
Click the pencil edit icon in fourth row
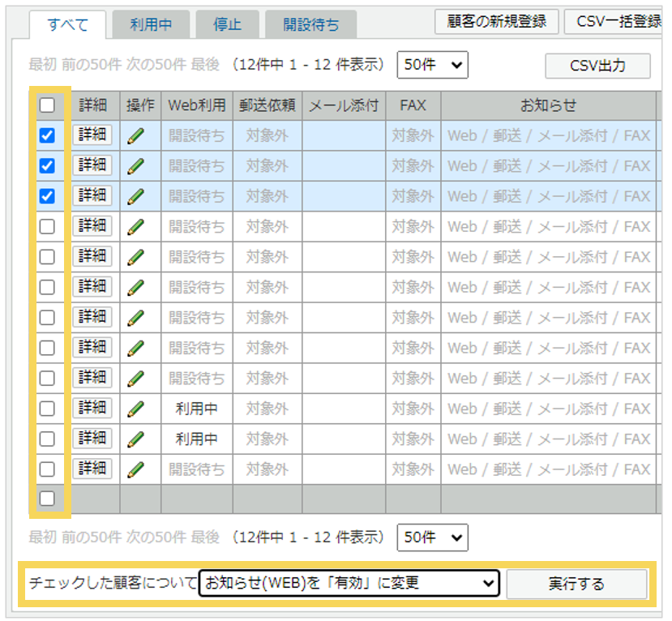[x=136, y=226]
